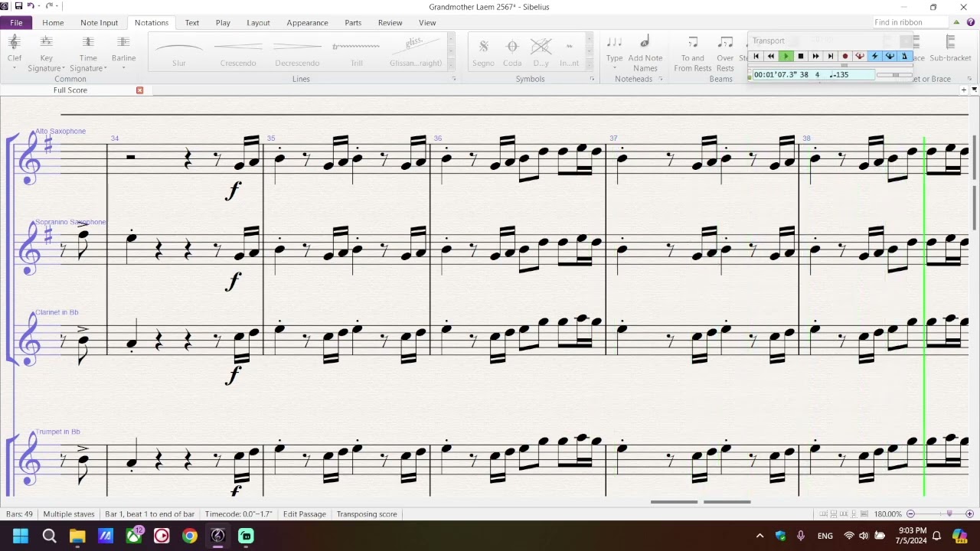The image size is (980, 551).
Task: Redo the action in quick access toolbar
Action: (50, 6)
